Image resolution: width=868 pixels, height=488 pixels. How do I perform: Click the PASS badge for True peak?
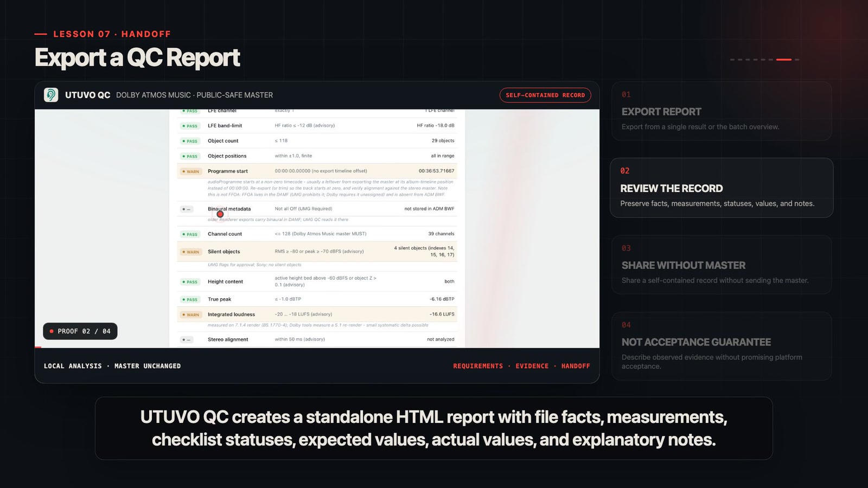pyautogui.click(x=190, y=299)
